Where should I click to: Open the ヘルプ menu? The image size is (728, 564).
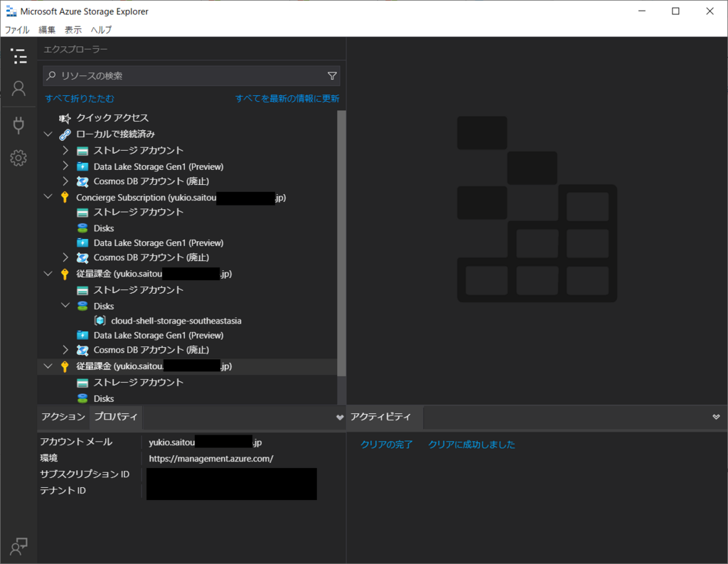(x=101, y=30)
